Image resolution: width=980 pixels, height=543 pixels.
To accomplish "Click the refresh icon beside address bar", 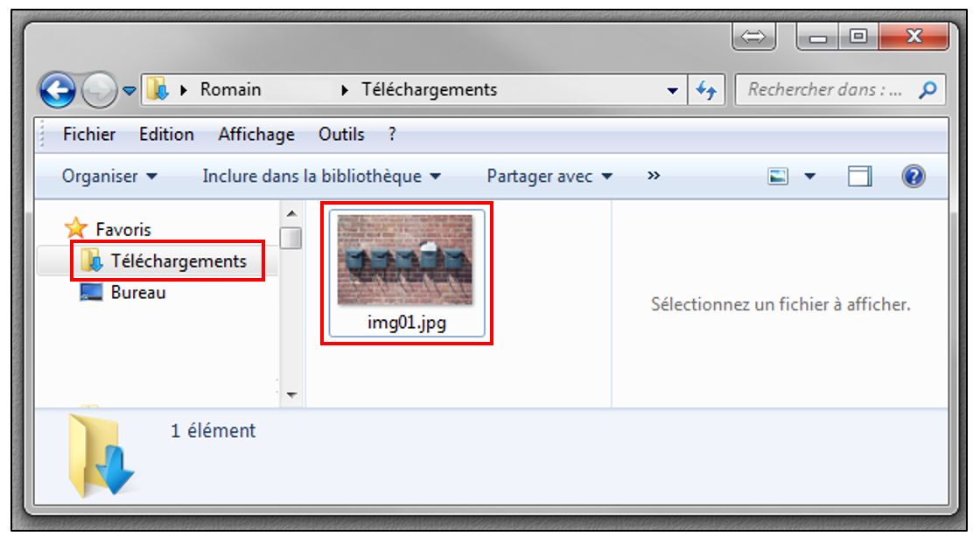I will pyautogui.click(x=706, y=90).
